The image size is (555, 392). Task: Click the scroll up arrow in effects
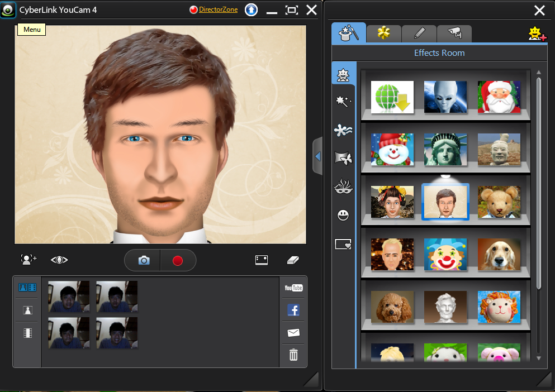click(539, 72)
